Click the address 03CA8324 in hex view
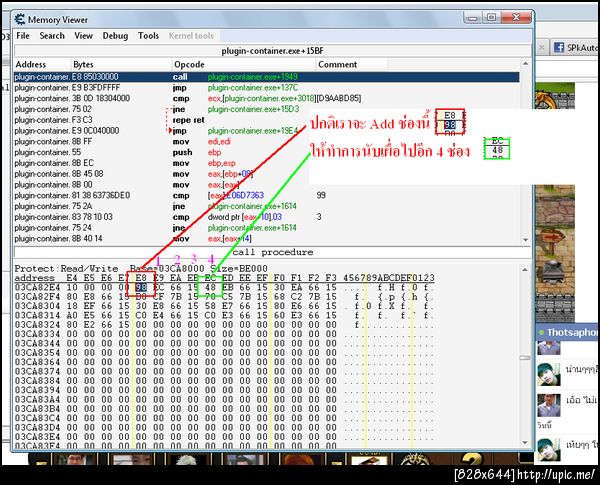Image resolution: width=600 pixels, height=485 pixels. click(x=38, y=325)
